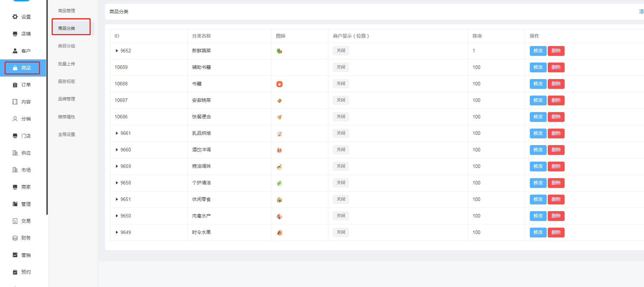Open 类目分组 submenu item

tap(66, 46)
